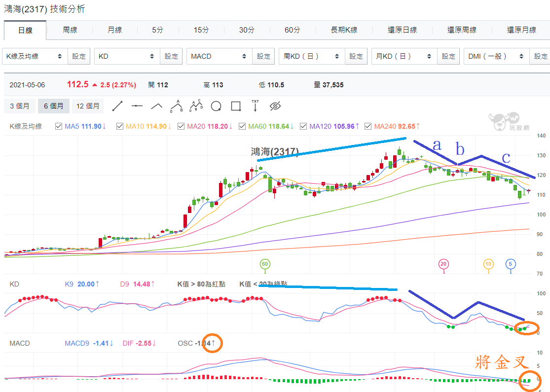Screen dimensions: 550x392
Task: Switch to the 15分 chart tab
Action: click(201, 30)
